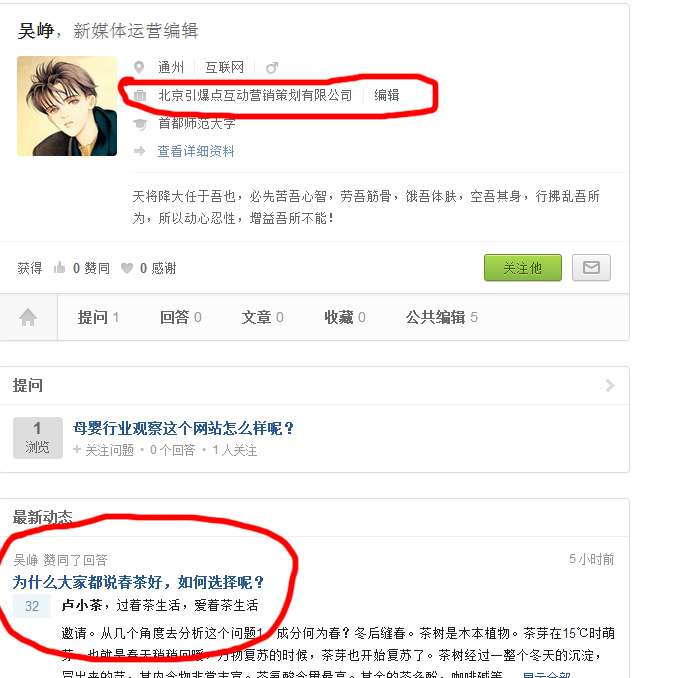Click the thumbs-up 赞同 icon

(x=59, y=268)
